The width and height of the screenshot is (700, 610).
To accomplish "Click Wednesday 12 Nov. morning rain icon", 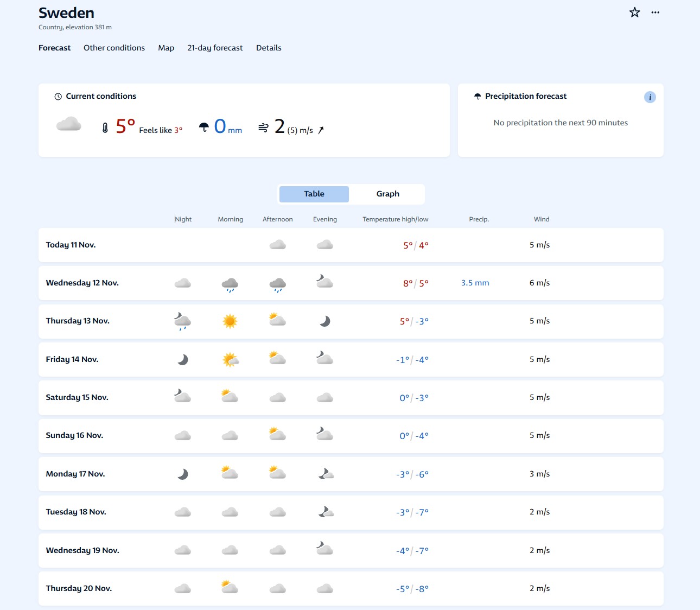I will (x=230, y=284).
